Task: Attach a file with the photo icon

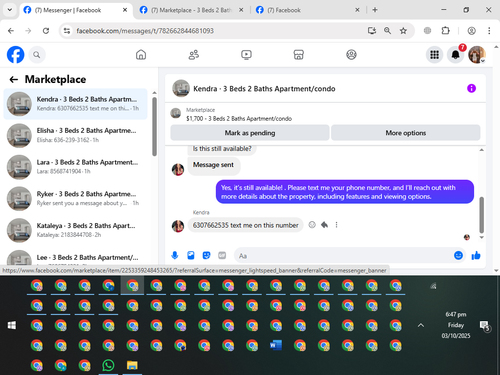Action: coord(191,256)
